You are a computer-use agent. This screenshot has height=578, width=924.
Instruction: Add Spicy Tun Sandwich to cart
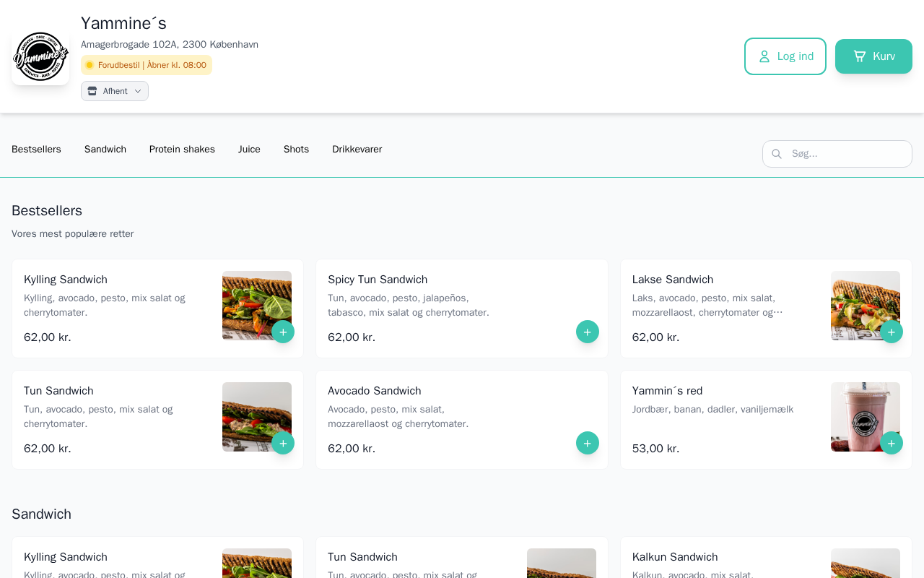tap(588, 332)
